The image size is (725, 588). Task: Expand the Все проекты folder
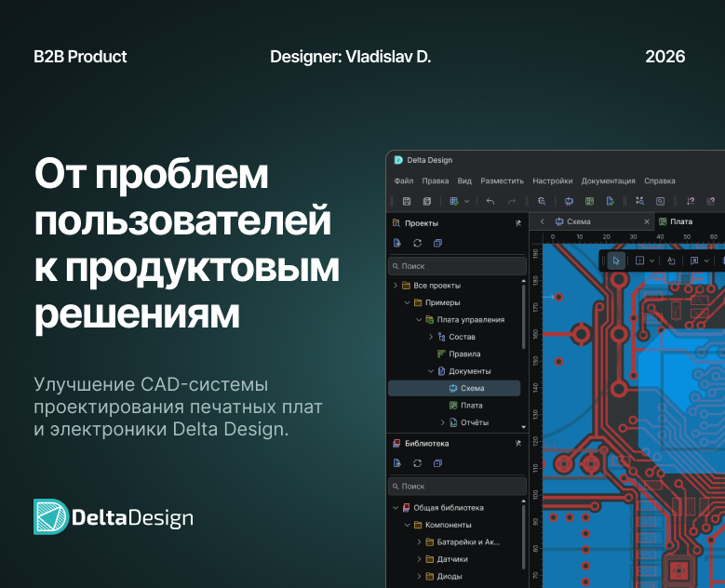pyautogui.click(x=396, y=286)
